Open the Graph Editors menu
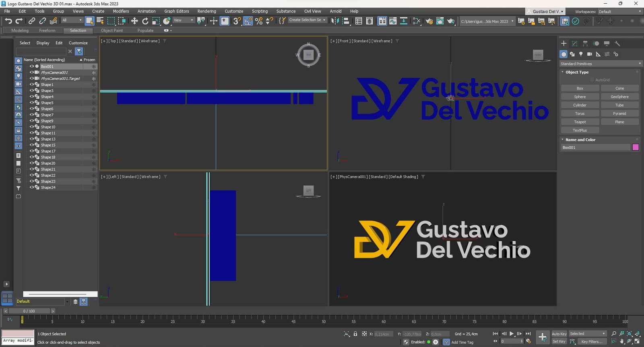 [176, 11]
